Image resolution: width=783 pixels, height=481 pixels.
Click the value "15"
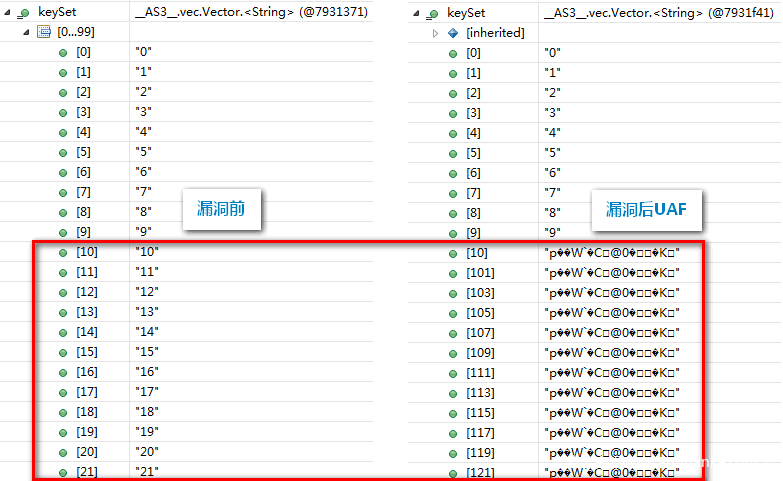point(147,352)
